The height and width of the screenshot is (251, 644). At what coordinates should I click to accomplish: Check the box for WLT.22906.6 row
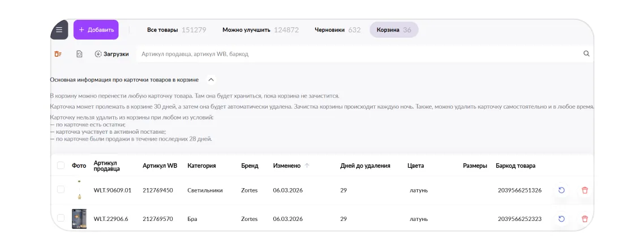click(x=61, y=218)
